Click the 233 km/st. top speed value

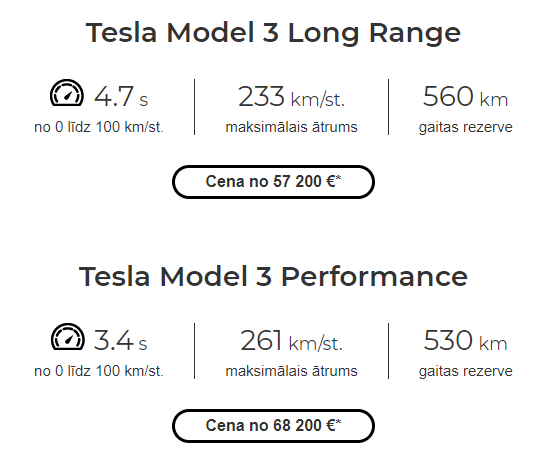coord(291,96)
